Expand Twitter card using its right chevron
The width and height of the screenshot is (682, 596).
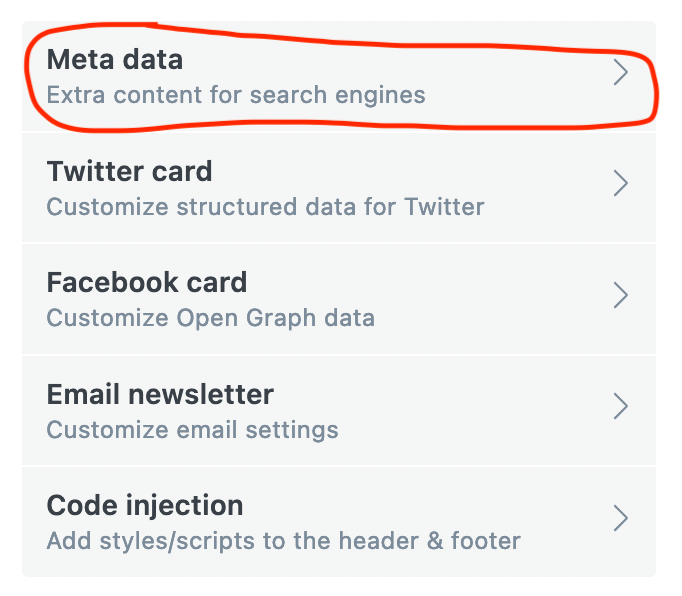[x=621, y=184]
